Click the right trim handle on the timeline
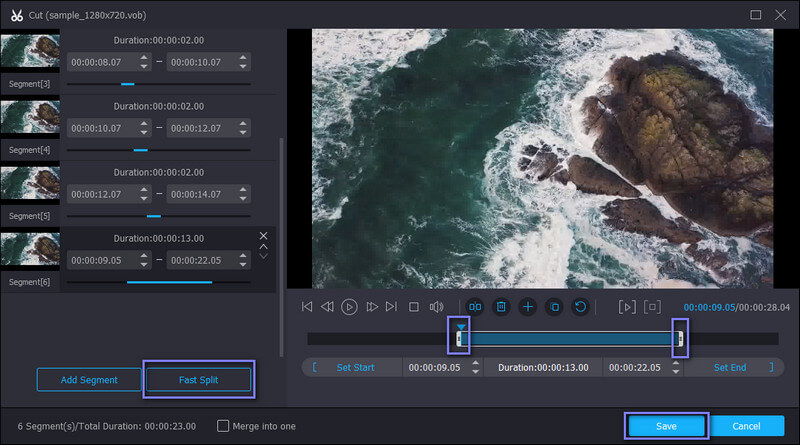Viewport: 800px width, 445px height. click(680, 339)
